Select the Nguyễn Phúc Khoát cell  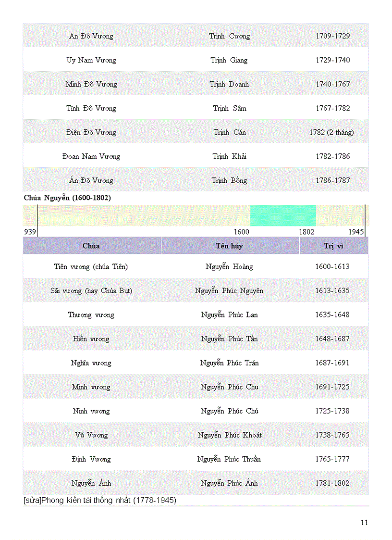[x=230, y=435]
